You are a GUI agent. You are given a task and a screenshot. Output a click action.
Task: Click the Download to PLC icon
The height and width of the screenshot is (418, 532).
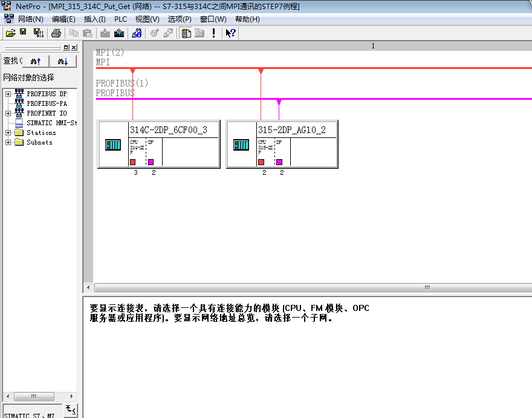(x=105, y=33)
